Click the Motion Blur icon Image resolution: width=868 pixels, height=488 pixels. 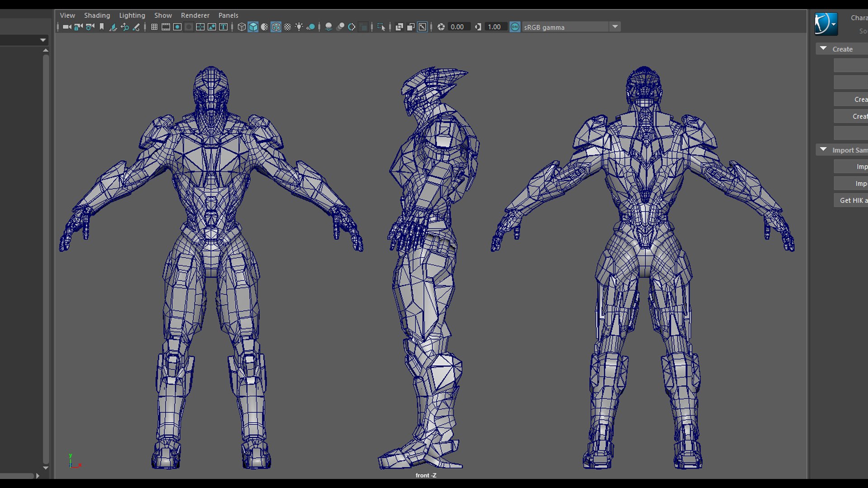point(340,27)
